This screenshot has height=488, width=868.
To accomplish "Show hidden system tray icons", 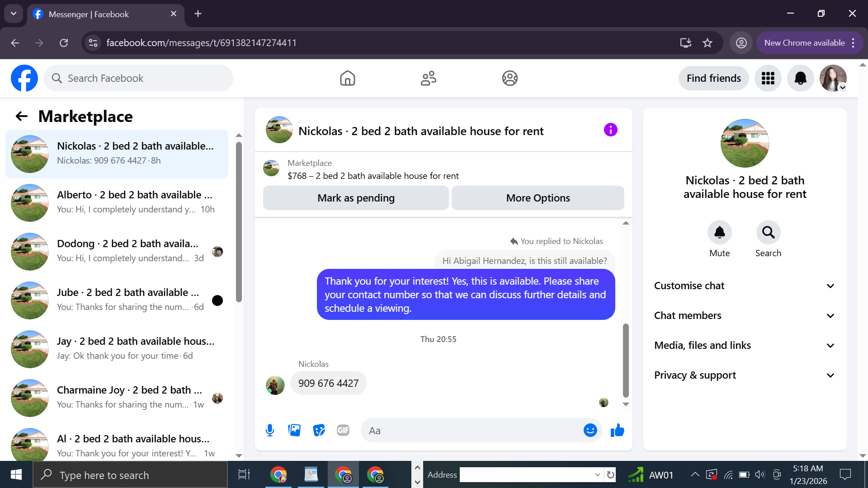I will tap(695, 474).
